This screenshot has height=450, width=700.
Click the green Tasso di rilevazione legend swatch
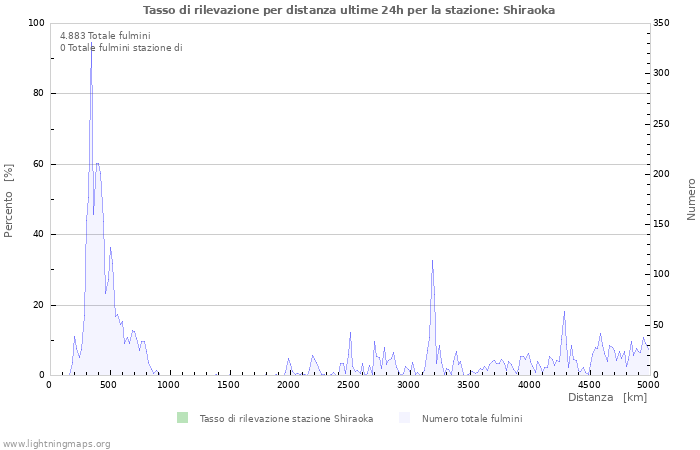[x=181, y=418]
